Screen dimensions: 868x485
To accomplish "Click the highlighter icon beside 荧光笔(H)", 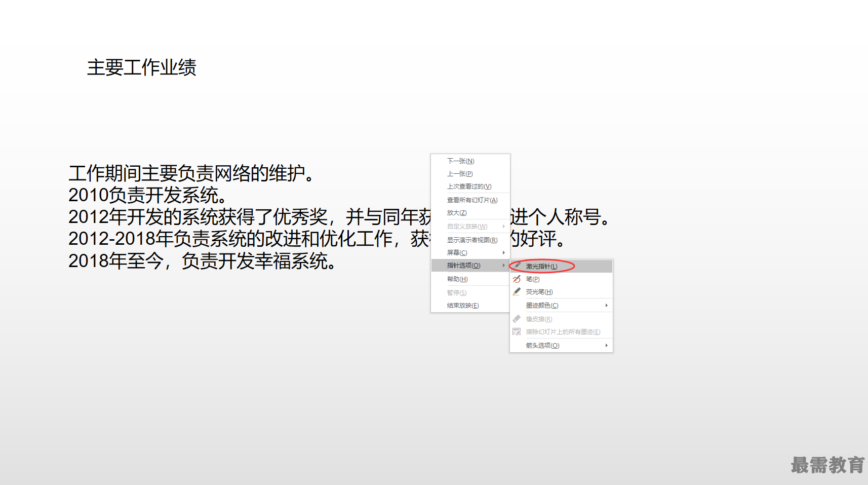I will coord(517,291).
